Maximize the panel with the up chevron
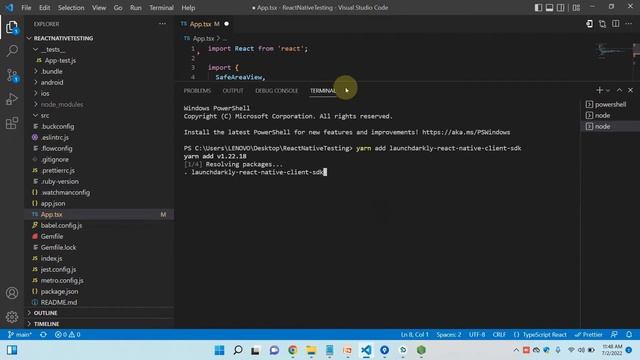The height and width of the screenshot is (360, 640). [619, 90]
